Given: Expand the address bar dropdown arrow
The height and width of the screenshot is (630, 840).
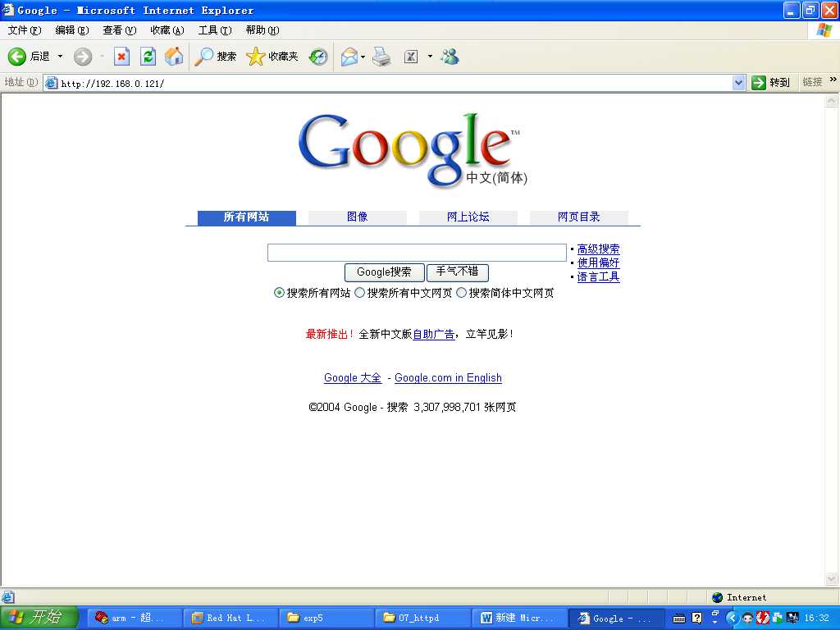Looking at the screenshot, I should click(739, 83).
